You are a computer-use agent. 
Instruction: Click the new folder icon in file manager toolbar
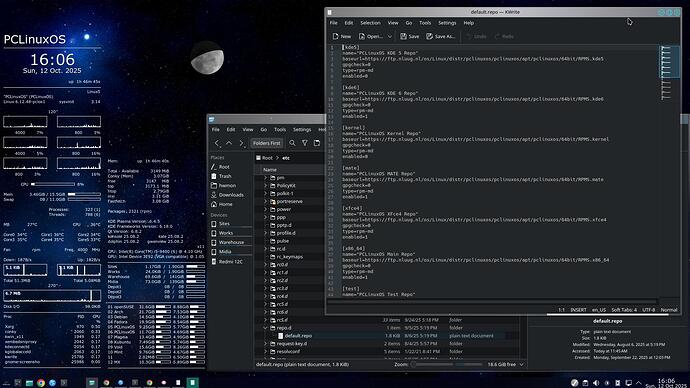click(x=317, y=143)
